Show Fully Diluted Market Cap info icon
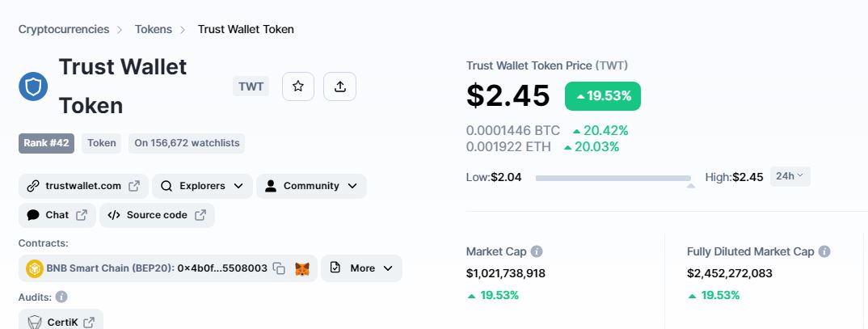The width and height of the screenshot is (868, 329). pos(824,251)
